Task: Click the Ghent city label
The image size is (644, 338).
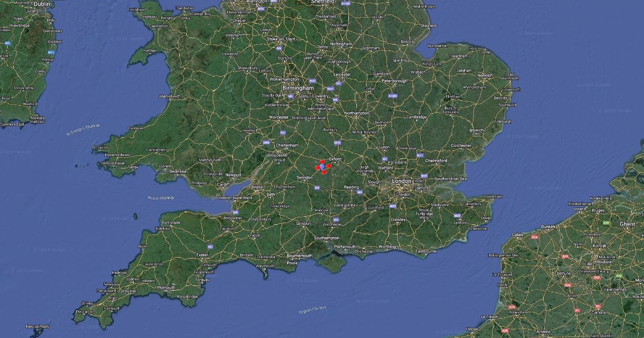Action: [628, 224]
